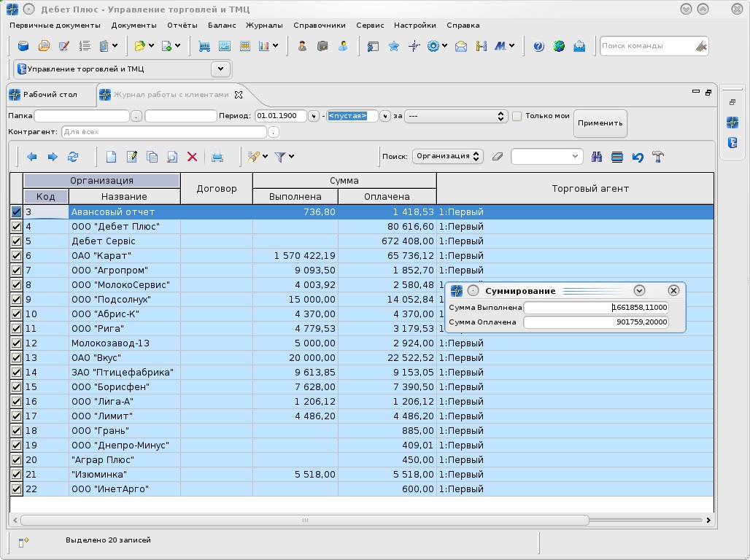Viewport: 750px width, 560px height.
Task: Click the globe icon in toolbar
Action: pyautogui.click(x=559, y=47)
